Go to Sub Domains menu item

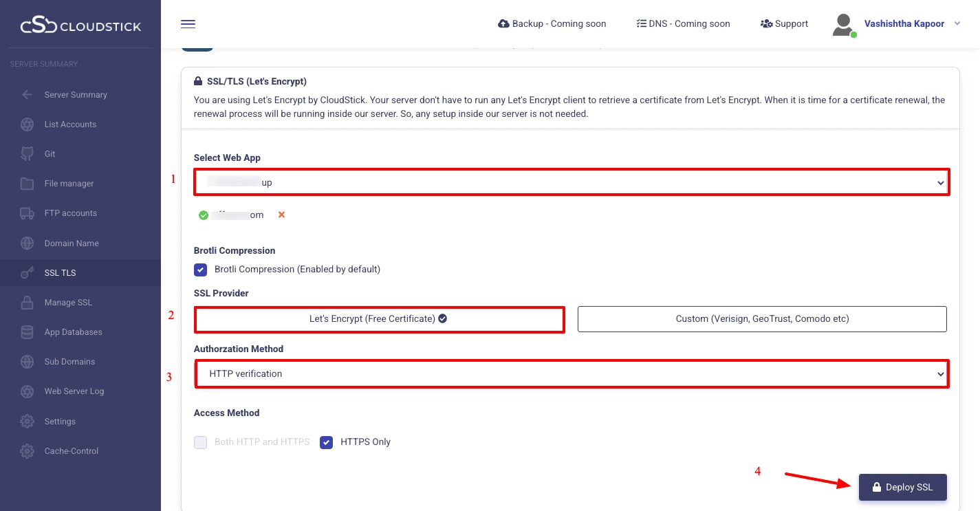[x=69, y=362]
